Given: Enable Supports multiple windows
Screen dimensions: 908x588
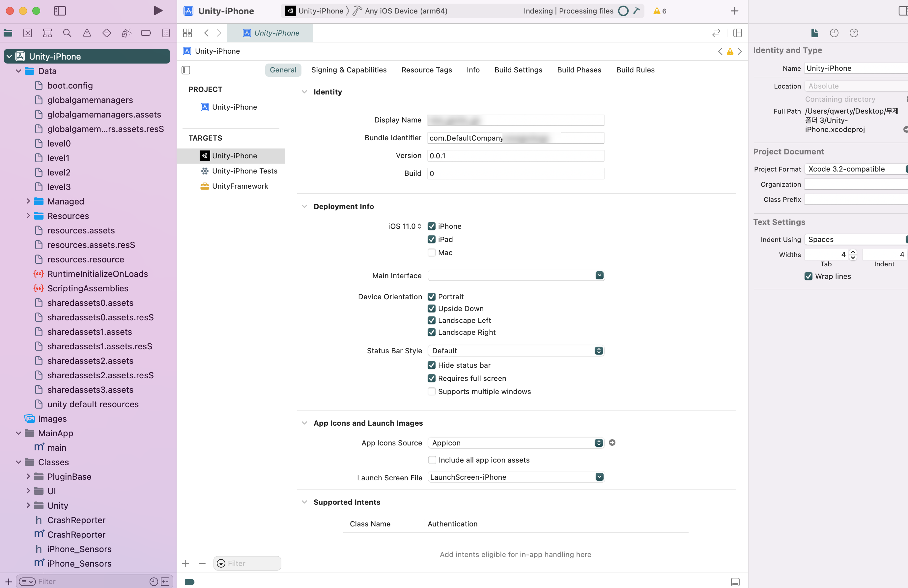Looking at the screenshot, I should pyautogui.click(x=432, y=392).
